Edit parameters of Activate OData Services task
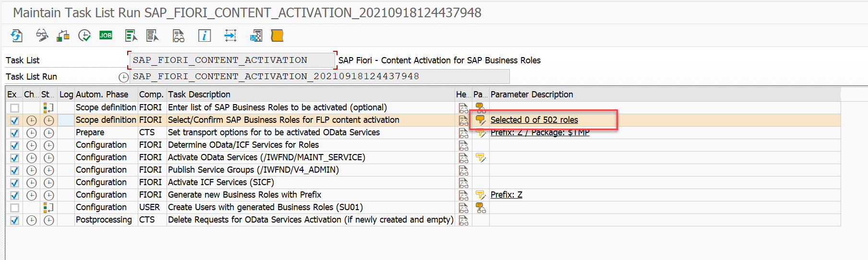 (x=481, y=158)
